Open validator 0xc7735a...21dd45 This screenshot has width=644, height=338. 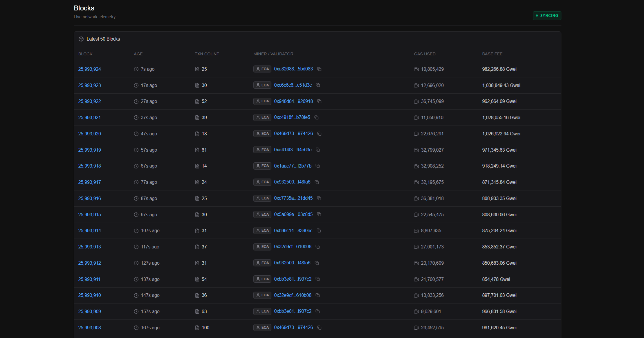[x=293, y=198]
